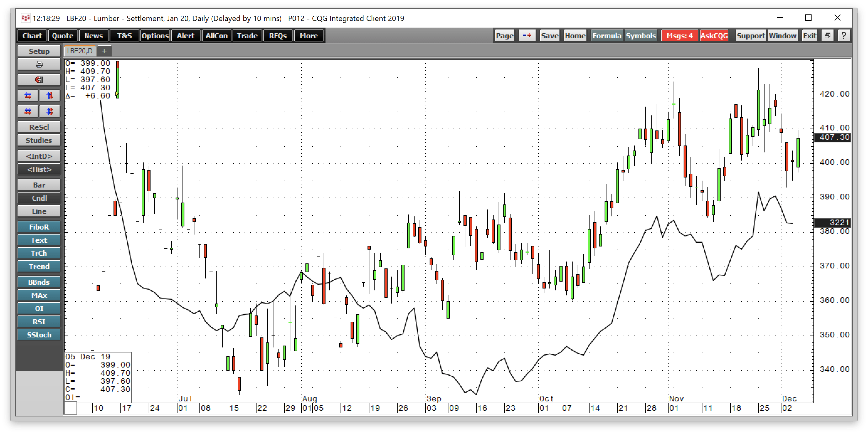Click the horizontal compress arrows icon
The height and width of the screenshot is (434, 868).
(x=28, y=111)
